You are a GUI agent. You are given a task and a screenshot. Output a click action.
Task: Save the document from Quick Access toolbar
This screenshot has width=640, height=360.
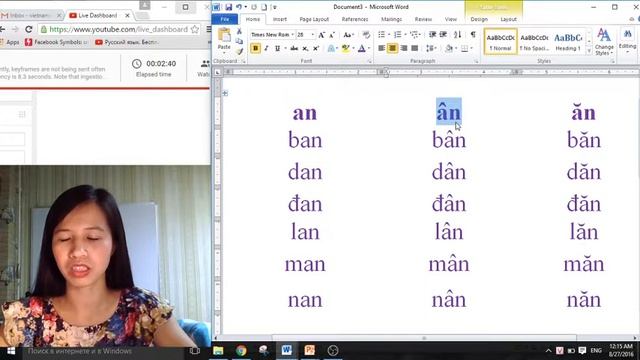229,7
